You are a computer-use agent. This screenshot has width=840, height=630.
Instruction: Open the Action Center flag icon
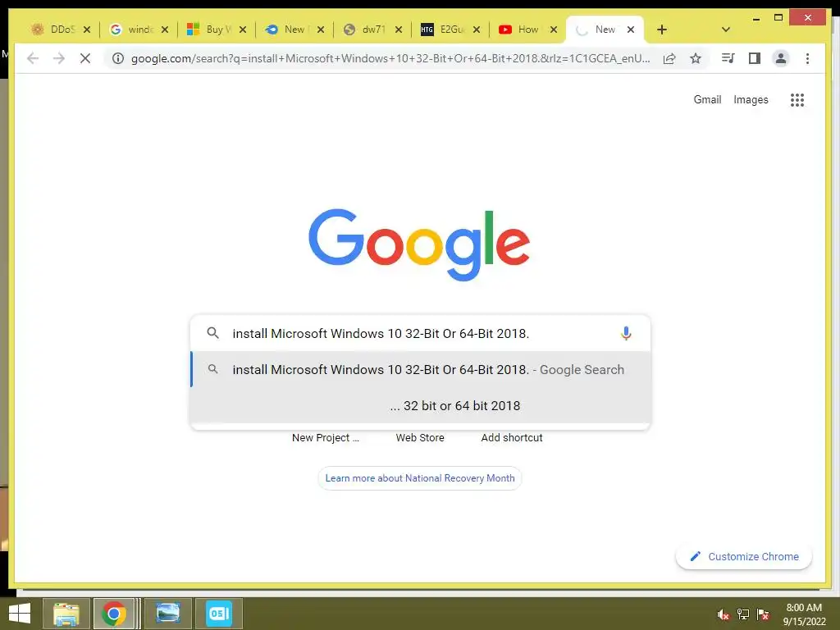[763, 614]
